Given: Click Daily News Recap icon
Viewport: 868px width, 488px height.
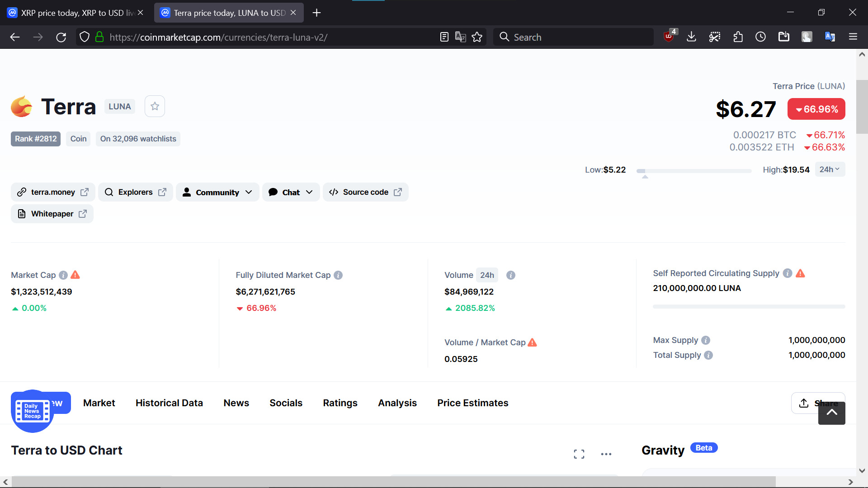Looking at the screenshot, I should [x=33, y=411].
